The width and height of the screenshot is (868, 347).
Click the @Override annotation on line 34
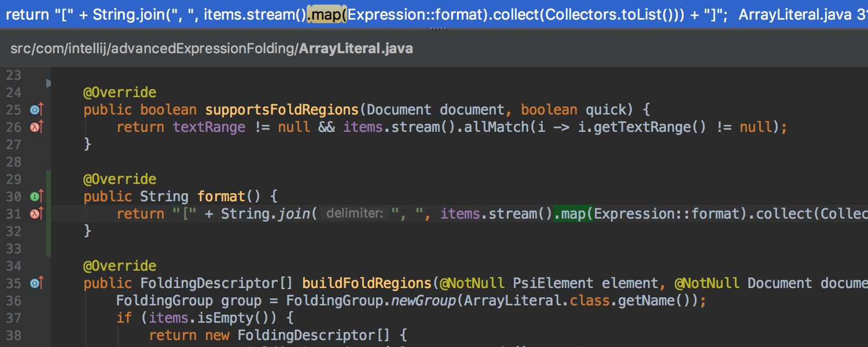[120, 266]
